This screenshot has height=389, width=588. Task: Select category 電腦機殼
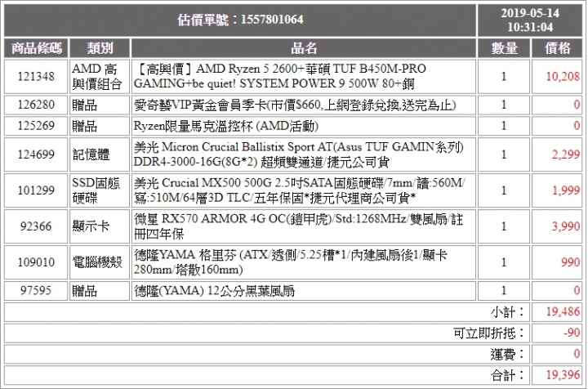point(97,262)
